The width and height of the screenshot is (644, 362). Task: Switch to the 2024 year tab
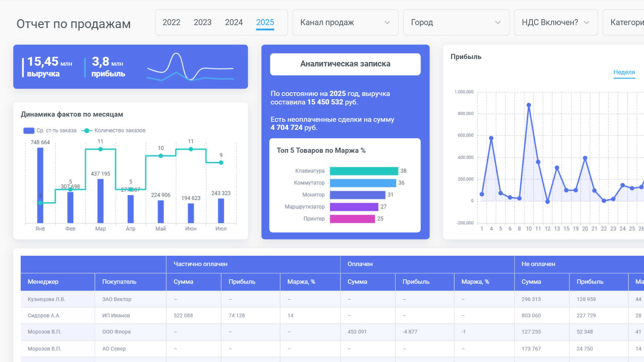coord(234,23)
